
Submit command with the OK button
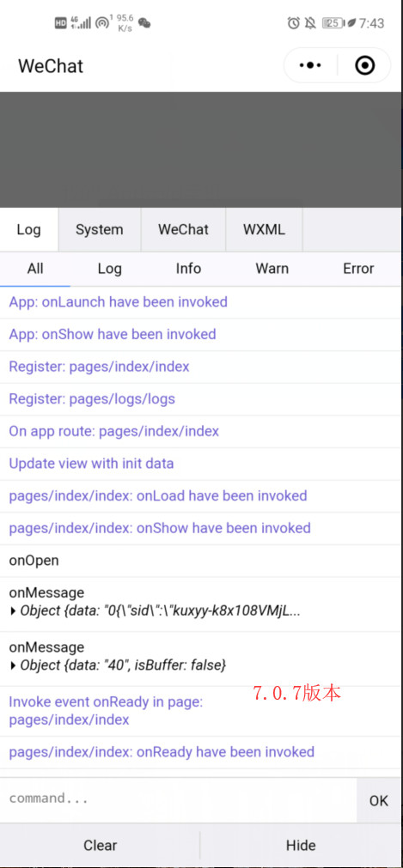[379, 800]
